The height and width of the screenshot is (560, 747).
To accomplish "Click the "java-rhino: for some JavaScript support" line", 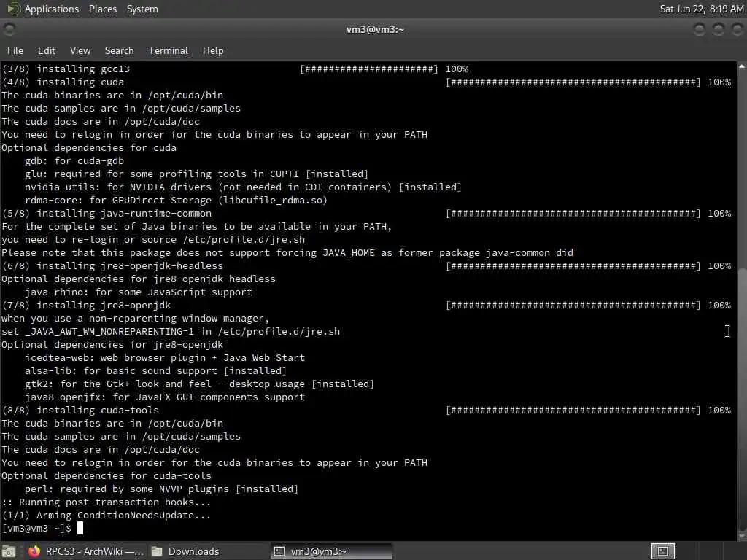I will (139, 292).
